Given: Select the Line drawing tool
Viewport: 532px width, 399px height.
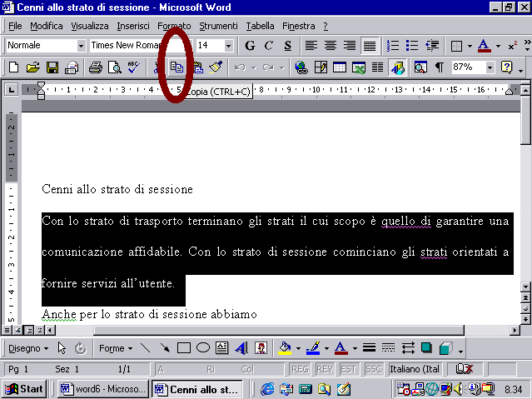Looking at the screenshot, I should coord(146,348).
